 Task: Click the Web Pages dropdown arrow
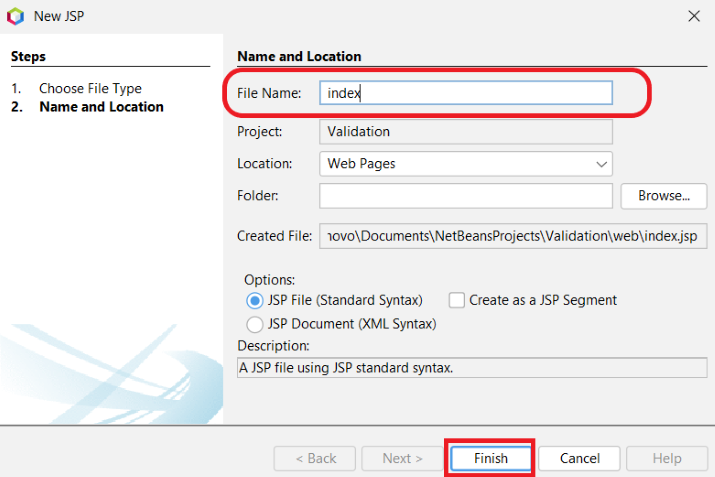(601, 163)
